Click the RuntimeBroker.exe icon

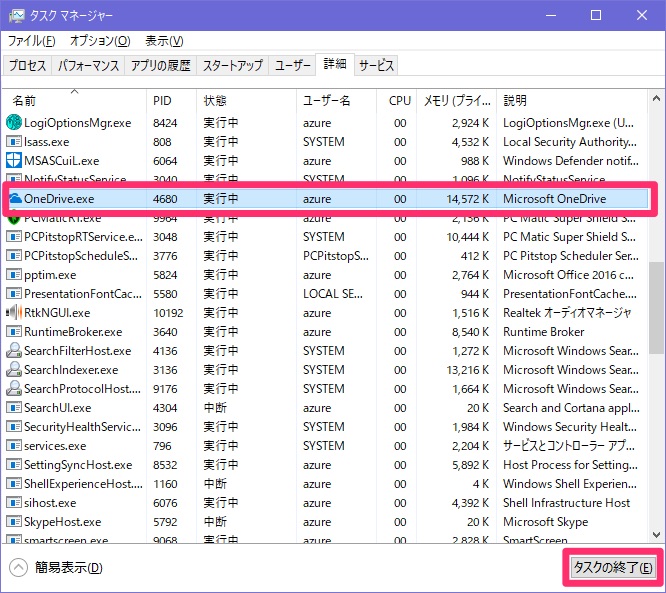coord(14,332)
